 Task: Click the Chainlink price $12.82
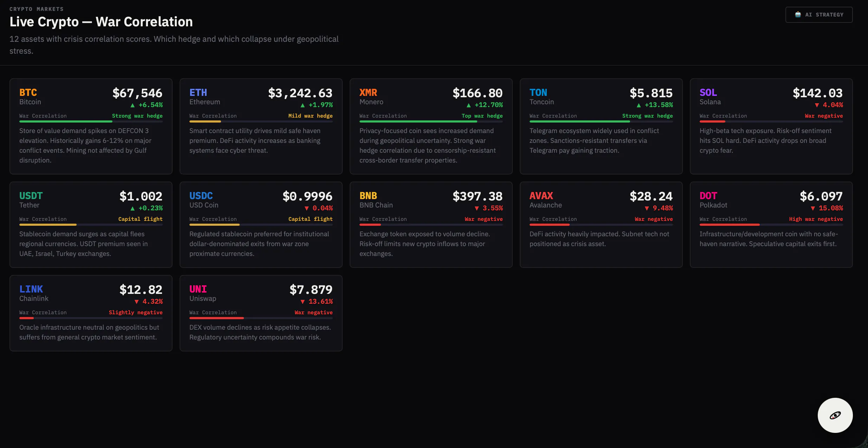pos(141,290)
